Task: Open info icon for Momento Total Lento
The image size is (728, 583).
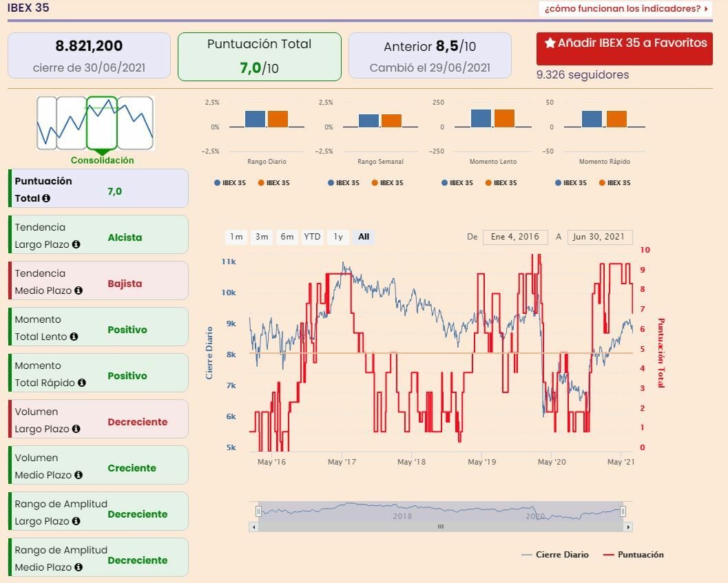Action: point(74,337)
